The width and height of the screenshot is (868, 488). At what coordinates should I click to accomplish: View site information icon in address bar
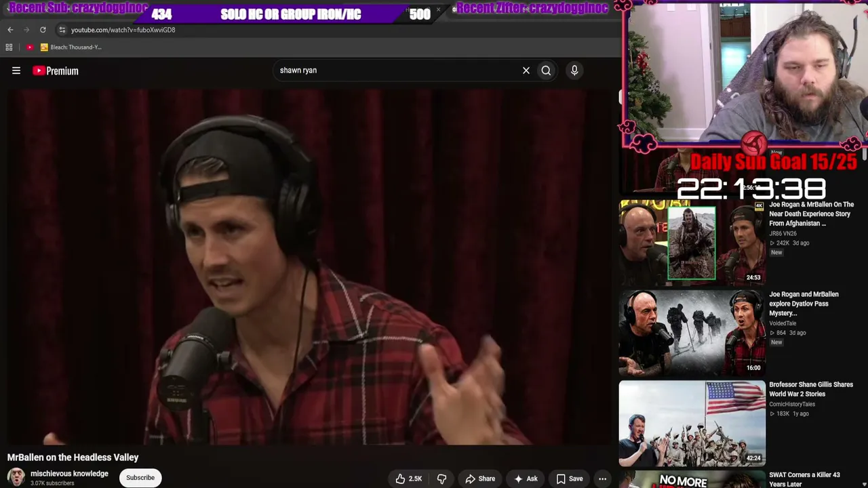[x=62, y=30]
